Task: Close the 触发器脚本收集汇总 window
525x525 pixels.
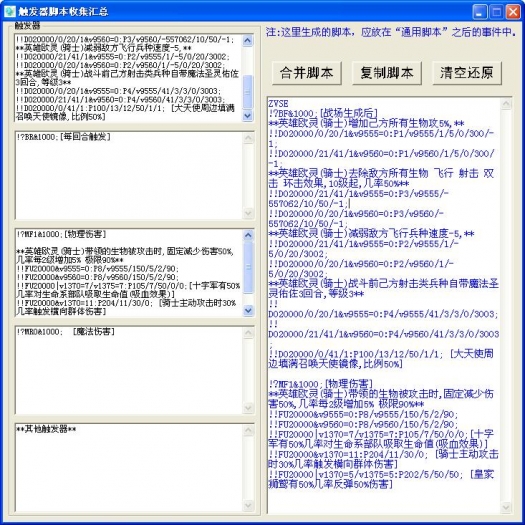Action: 513,12
